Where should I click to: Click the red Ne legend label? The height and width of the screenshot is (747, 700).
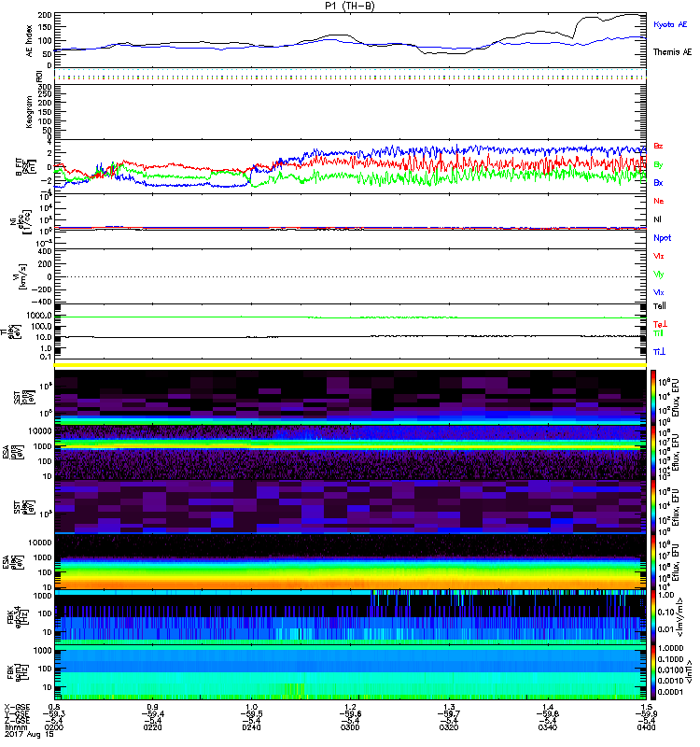(659, 201)
